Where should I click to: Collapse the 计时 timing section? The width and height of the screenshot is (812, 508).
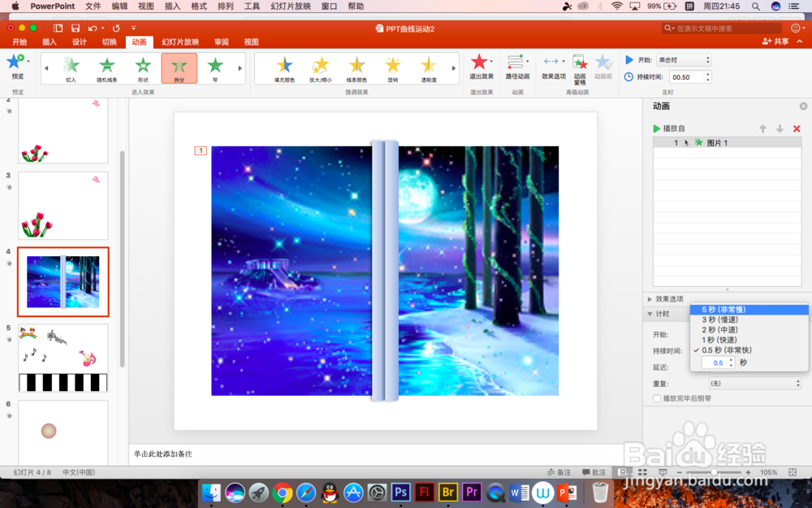click(x=650, y=314)
